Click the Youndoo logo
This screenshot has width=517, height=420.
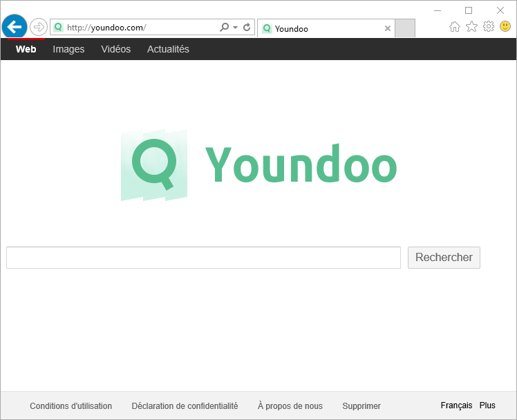click(x=258, y=164)
